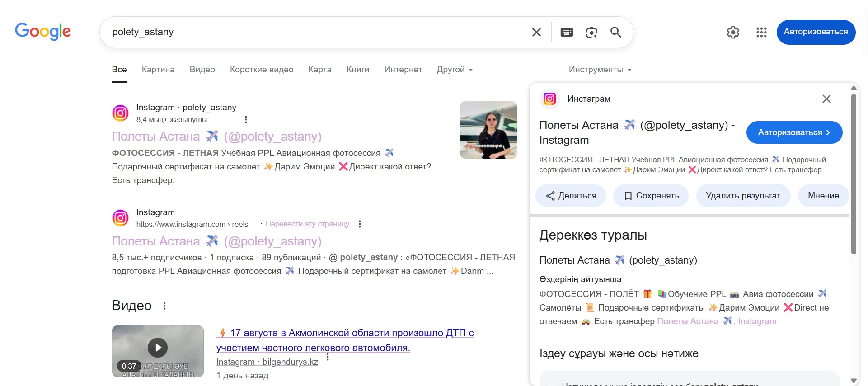Click the top-right Авторизоваться button
Viewport: 868px width, 386px height.
pos(816,32)
